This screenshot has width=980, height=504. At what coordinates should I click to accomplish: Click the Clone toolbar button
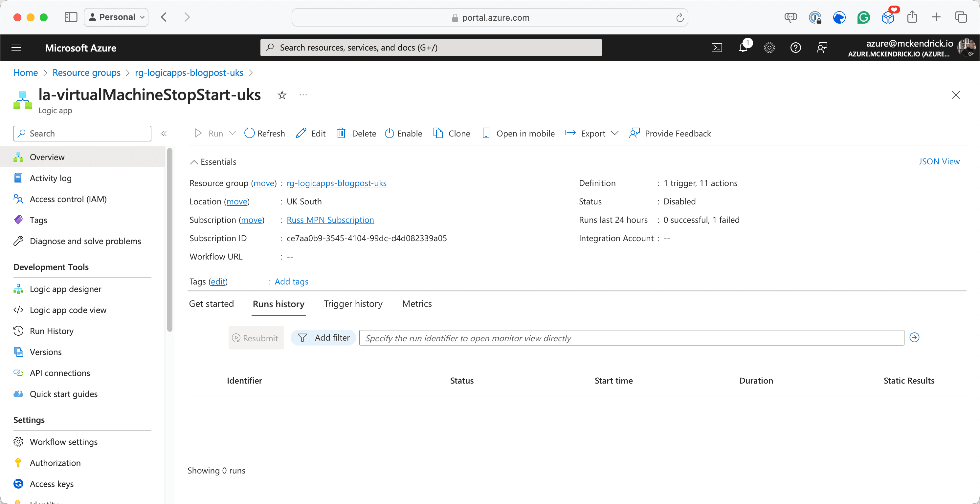pyautogui.click(x=452, y=134)
